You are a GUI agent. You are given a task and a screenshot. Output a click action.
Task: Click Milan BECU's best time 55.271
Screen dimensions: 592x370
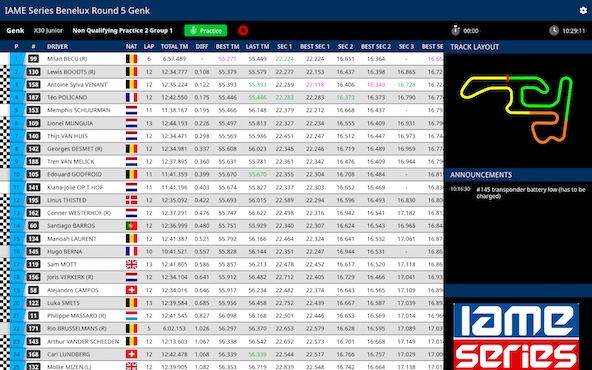tap(227, 59)
